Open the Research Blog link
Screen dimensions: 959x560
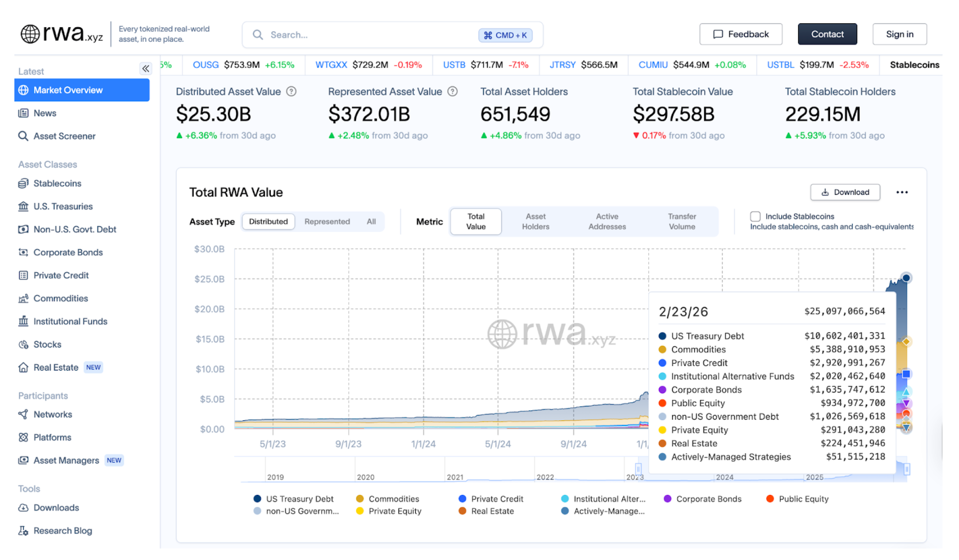pos(62,530)
